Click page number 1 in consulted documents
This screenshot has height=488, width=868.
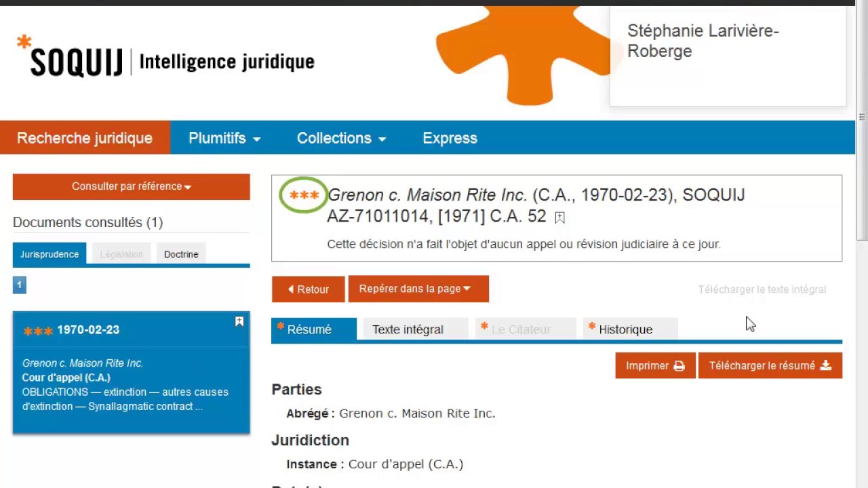click(19, 285)
